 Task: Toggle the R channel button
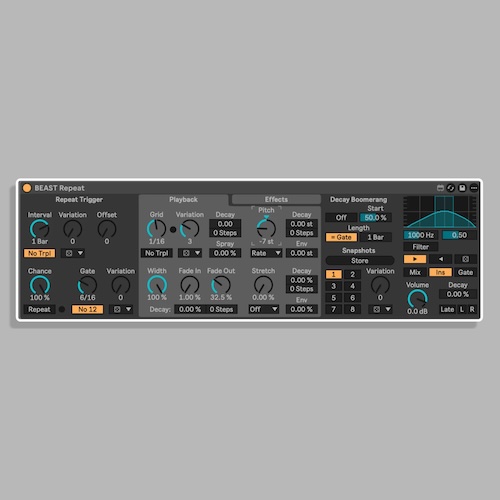472,310
